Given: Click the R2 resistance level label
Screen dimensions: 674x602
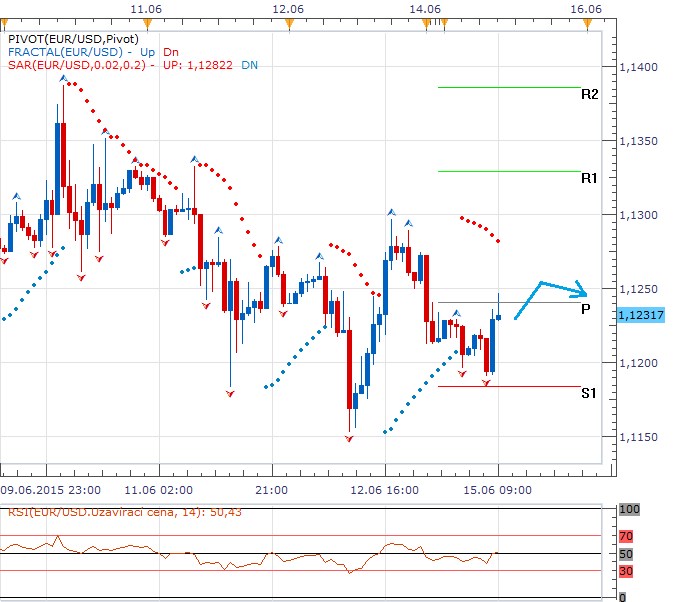Looking at the screenshot, I should point(589,94).
